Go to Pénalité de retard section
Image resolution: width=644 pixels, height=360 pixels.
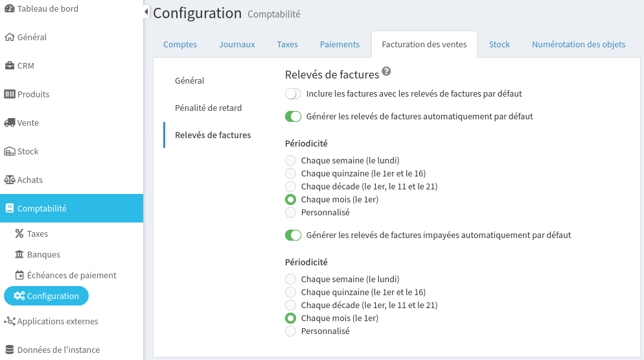point(208,108)
